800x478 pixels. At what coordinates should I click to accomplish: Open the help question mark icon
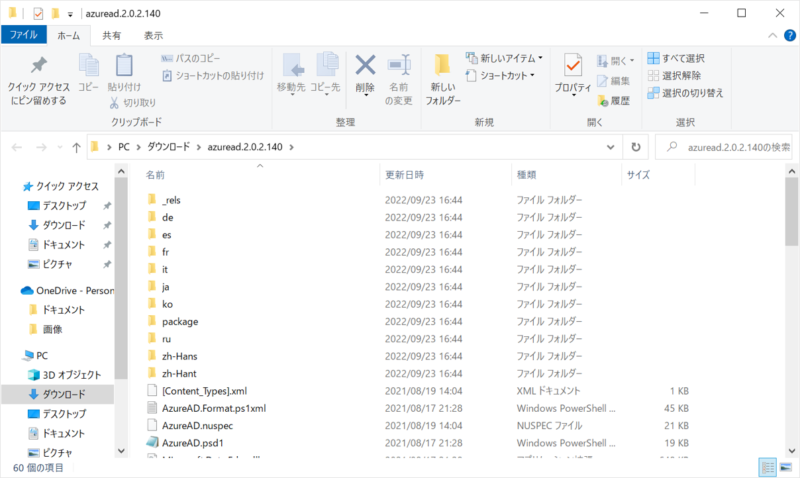point(788,35)
